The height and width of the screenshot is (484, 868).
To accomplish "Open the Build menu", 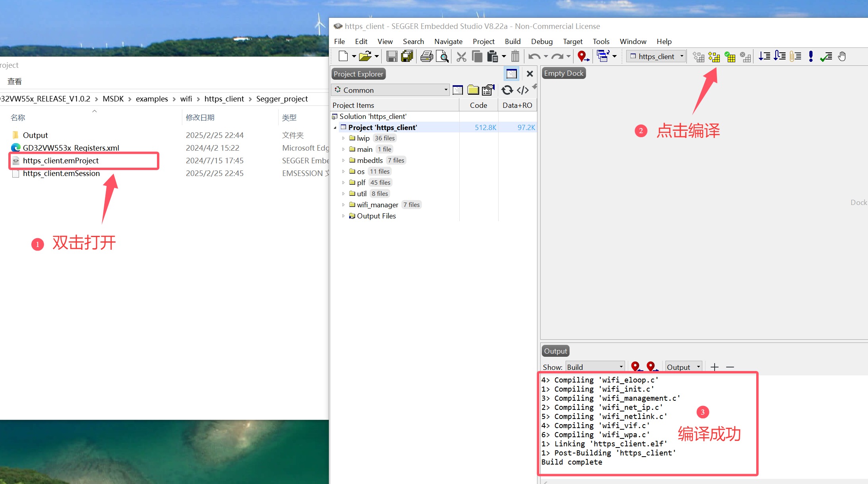I will [x=512, y=42].
